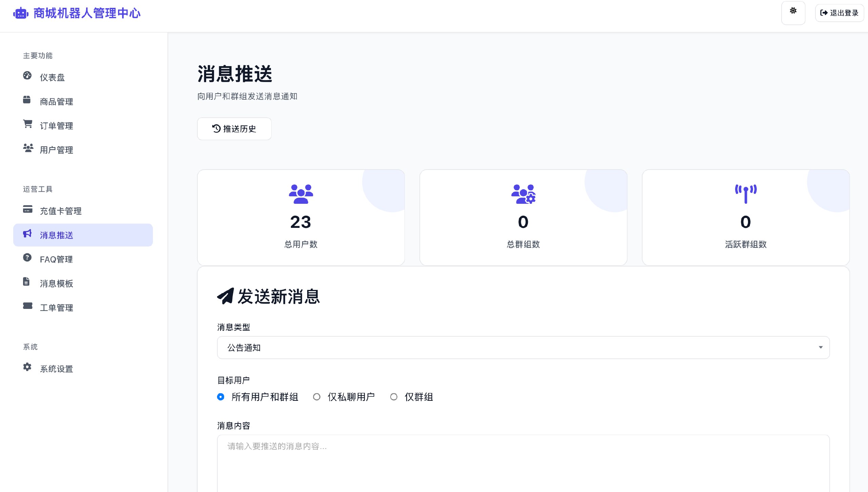Viewport: 868px width, 492px height.
Task: Select the 消息推送 megaphone icon
Action: click(x=27, y=235)
